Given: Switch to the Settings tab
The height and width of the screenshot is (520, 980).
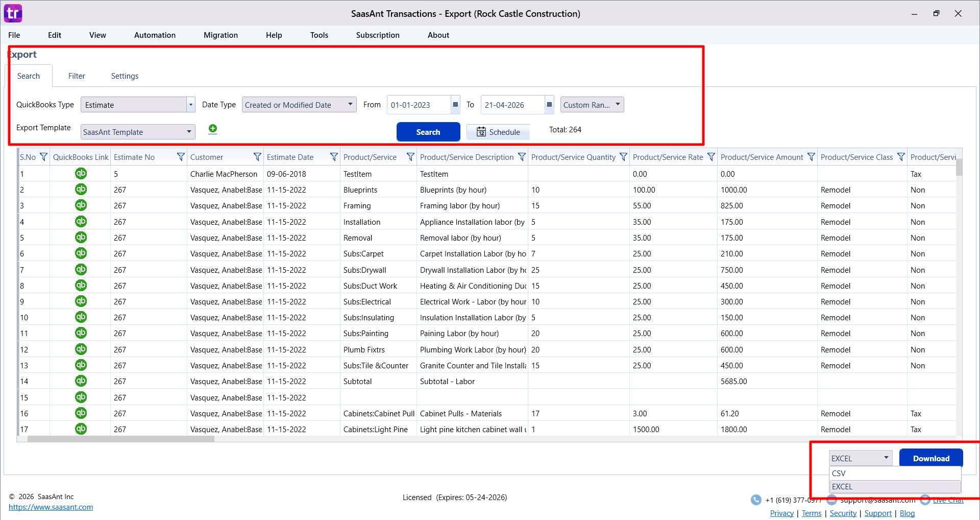Looking at the screenshot, I should coord(125,76).
